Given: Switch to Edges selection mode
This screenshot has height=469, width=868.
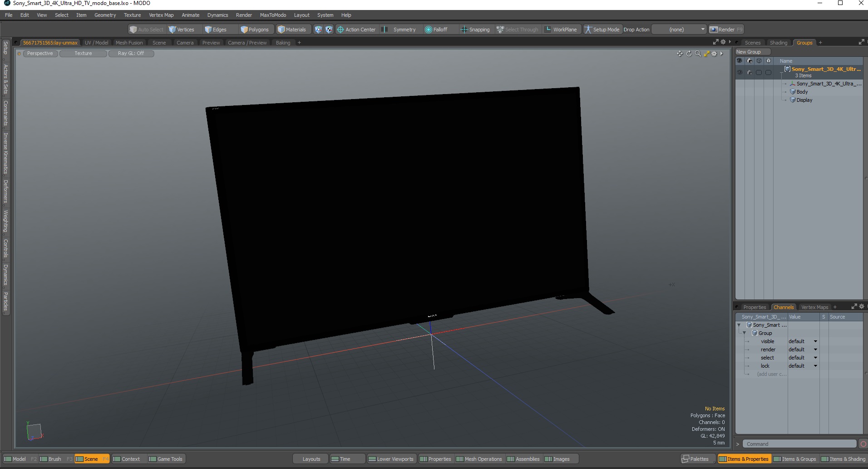Looking at the screenshot, I should 216,30.
